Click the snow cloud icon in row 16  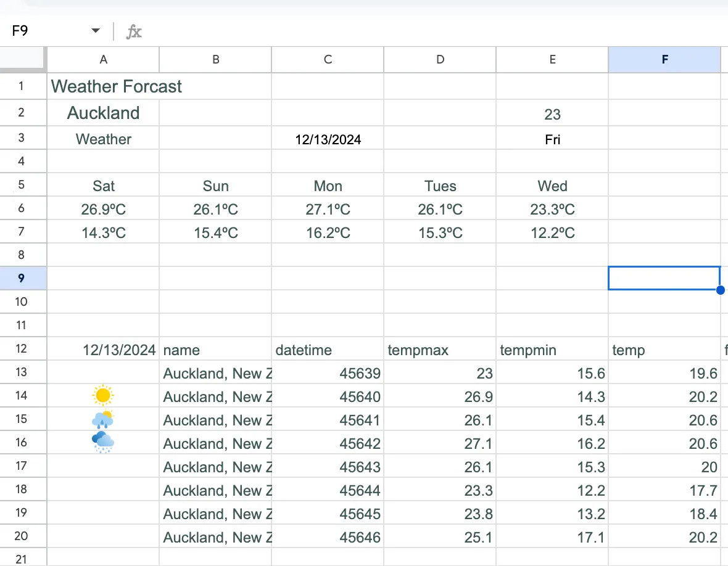(103, 442)
